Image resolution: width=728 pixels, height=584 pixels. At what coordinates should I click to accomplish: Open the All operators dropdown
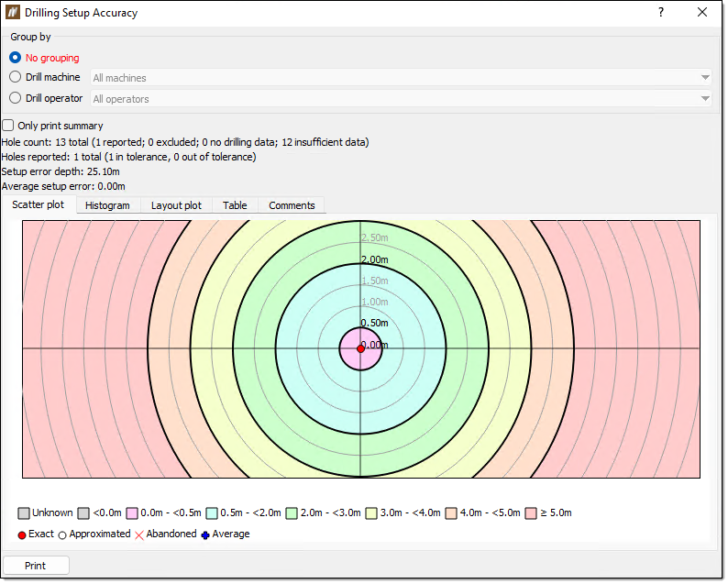coord(402,99)
